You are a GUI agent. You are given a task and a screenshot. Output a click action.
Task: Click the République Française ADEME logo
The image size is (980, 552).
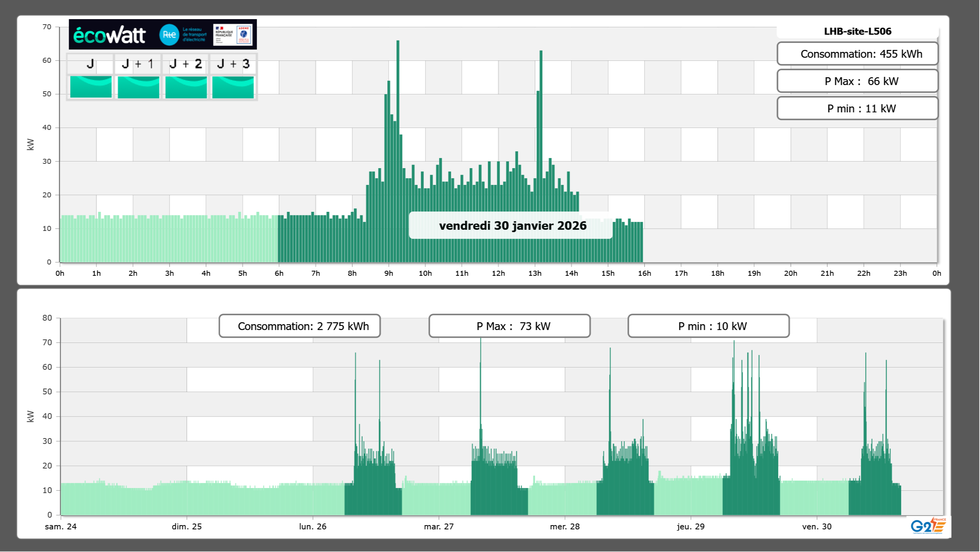coord(233,35)
